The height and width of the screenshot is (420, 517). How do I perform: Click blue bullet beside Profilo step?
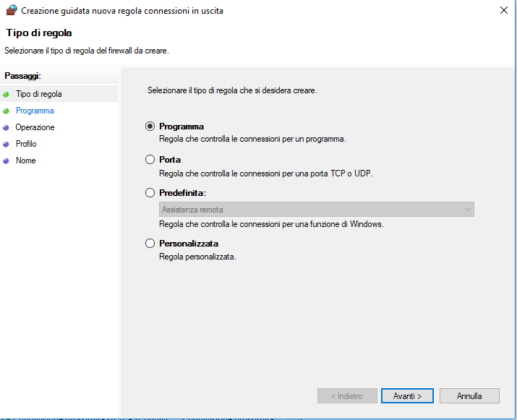pyautogui.click(x=7, y=145)
